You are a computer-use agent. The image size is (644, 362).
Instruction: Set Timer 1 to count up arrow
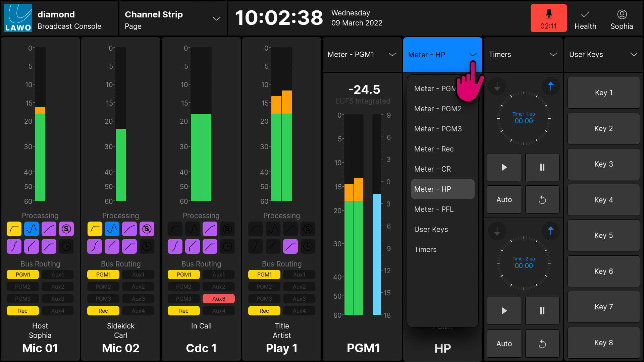click(550, 86)
